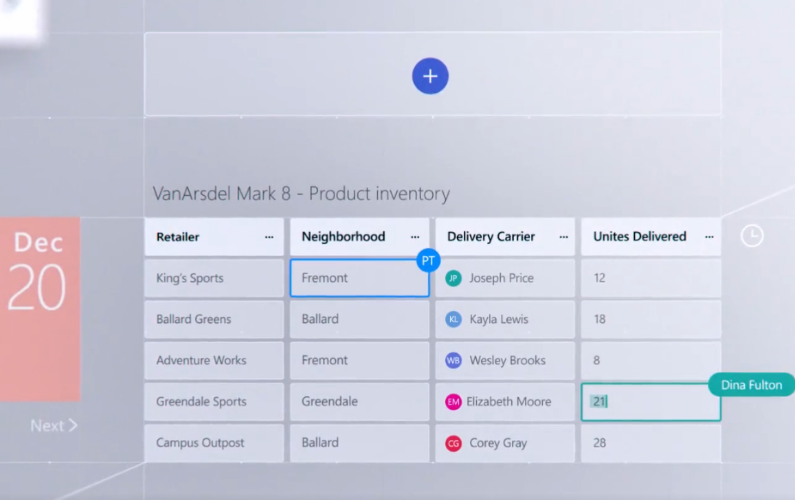This screenshot has height=500, width=795.
Task: Click the units cell showing 12
Action: [x=651, y=278]
